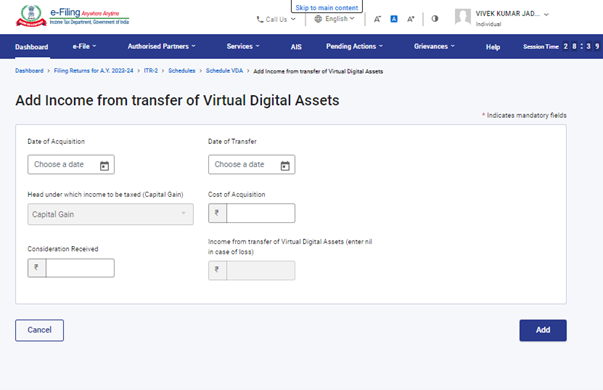Click Schedule VDA breadcrumb link
Screen dimensions: 603x390
click(224, 71)
